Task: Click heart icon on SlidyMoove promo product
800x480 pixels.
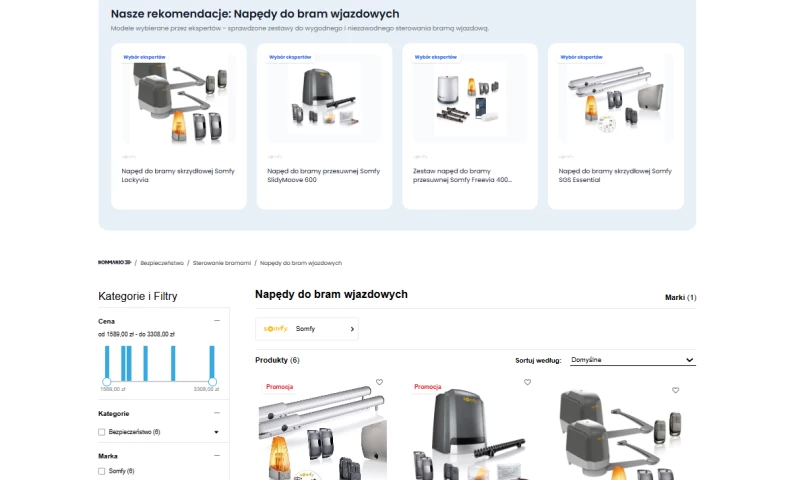Action: 527,382
